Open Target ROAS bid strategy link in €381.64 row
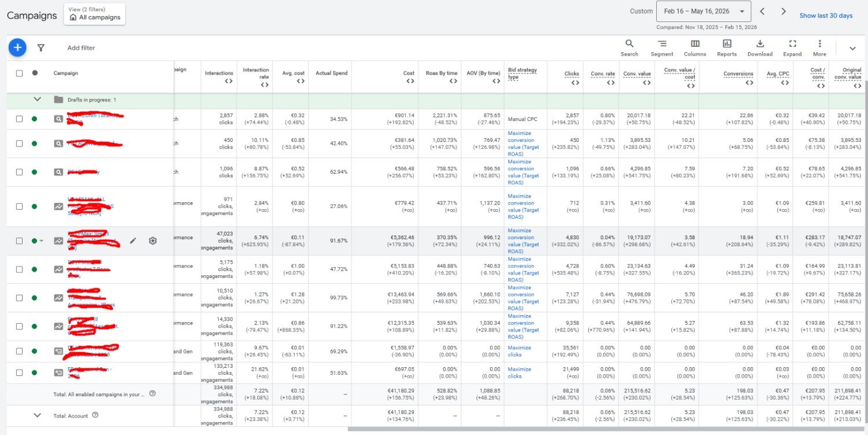 [523, 143]
